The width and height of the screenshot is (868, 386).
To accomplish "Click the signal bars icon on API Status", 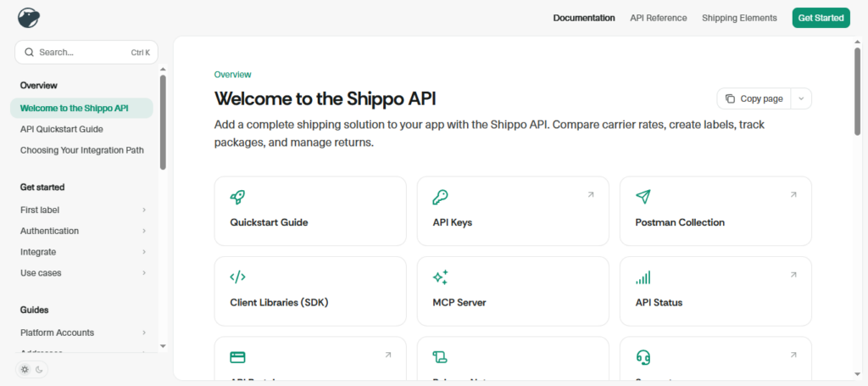I will (x=643, y=277).
